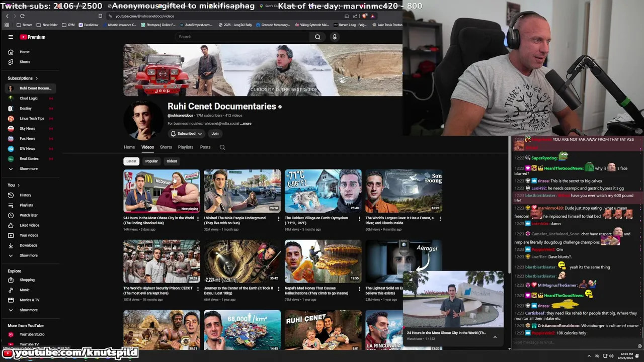This screenshot has height=362, width=644.
Task: Open YouTube Studio in the sidebar
Action: (x=30, y=334)
